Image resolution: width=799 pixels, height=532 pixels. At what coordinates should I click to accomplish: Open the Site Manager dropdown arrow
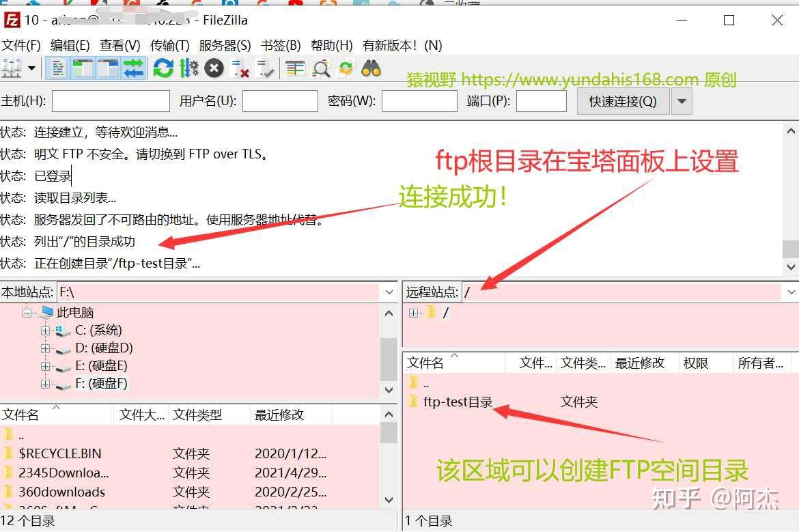(30, 68)
